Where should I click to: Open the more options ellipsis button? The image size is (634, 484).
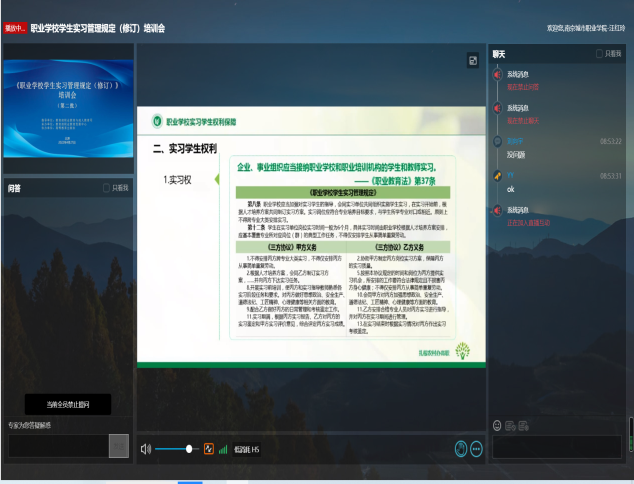coord(476,449)
